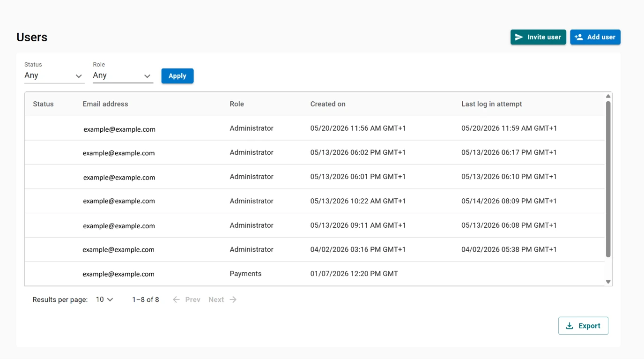
Task: Export the users list
Action: tap(583, 326)
